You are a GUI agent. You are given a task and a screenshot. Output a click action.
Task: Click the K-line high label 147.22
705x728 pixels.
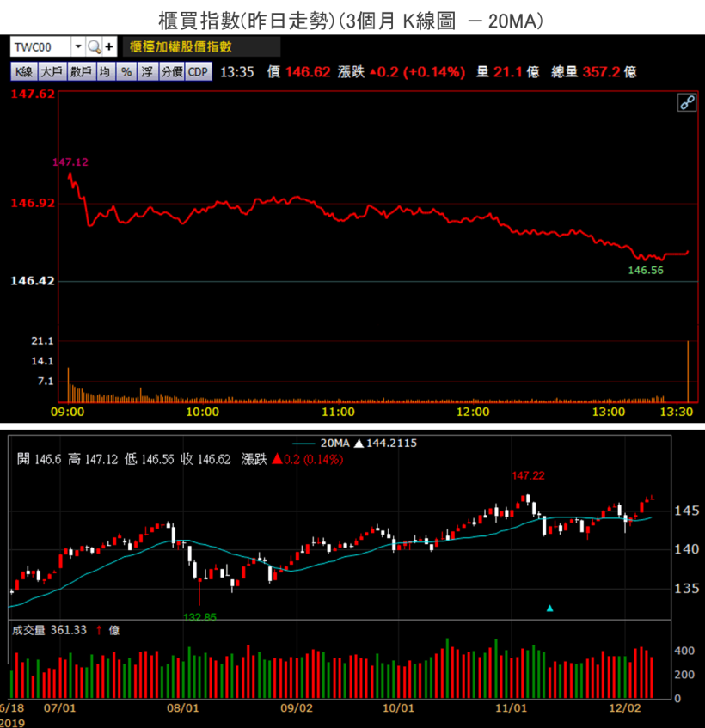(x=528, y=475)
